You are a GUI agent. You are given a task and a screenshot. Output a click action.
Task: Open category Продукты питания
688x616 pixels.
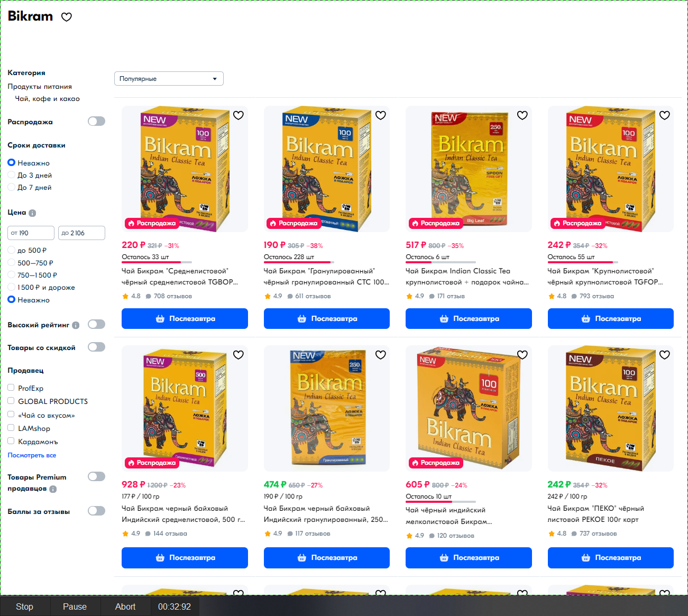coord(40,86)
